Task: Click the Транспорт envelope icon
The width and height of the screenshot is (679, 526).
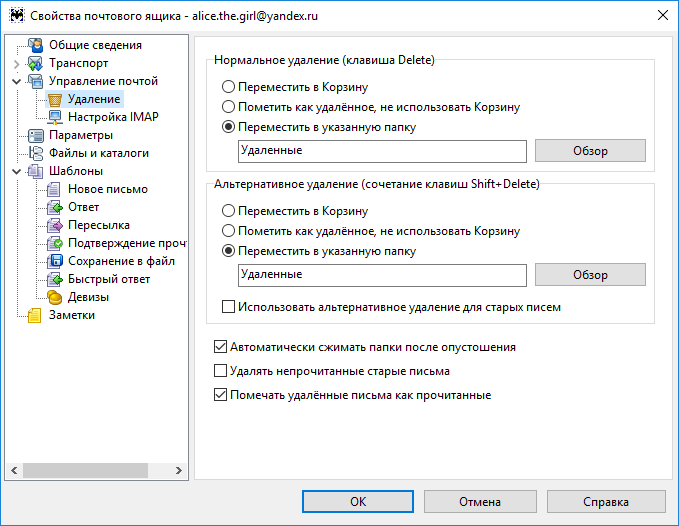Action: (36, 63)
